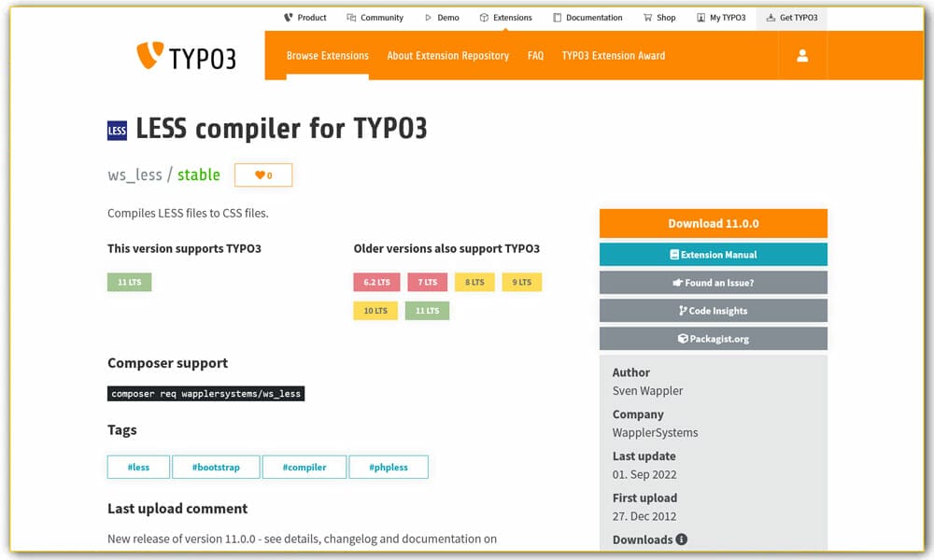Click the Download 11.0.0 button
Screen dimensions: 934x560
click(x=713, y=223)
